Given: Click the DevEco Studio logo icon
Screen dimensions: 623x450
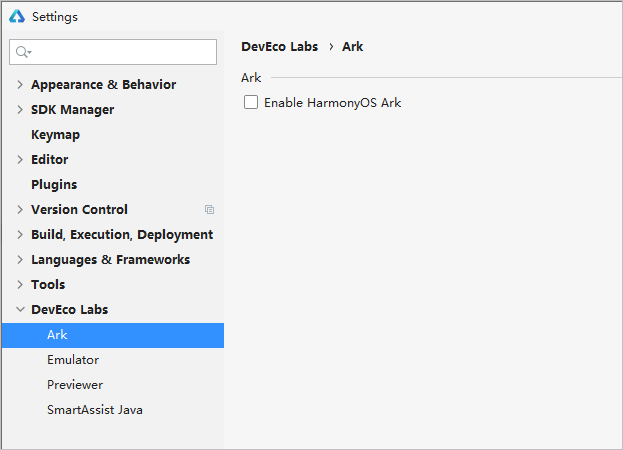Looking at the screenshot, I should (17, 16).
